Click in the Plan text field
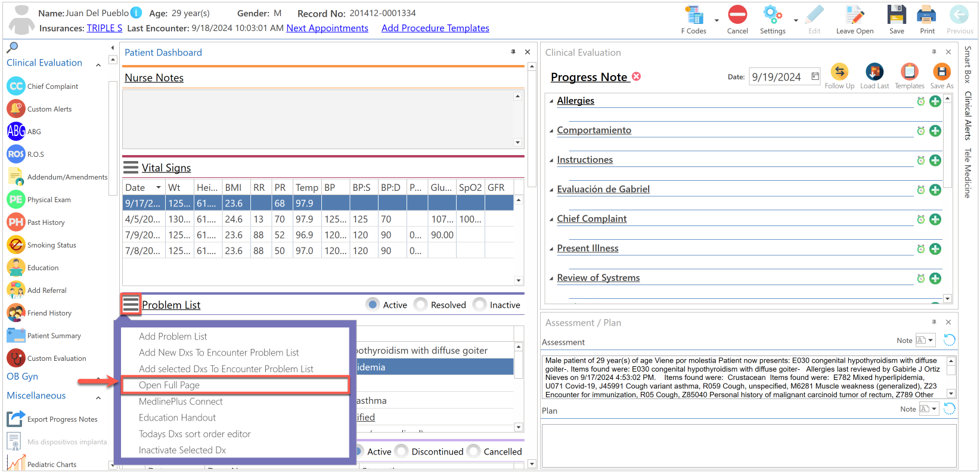This screenshot has height=473, width=980. [x=749, y=445]
